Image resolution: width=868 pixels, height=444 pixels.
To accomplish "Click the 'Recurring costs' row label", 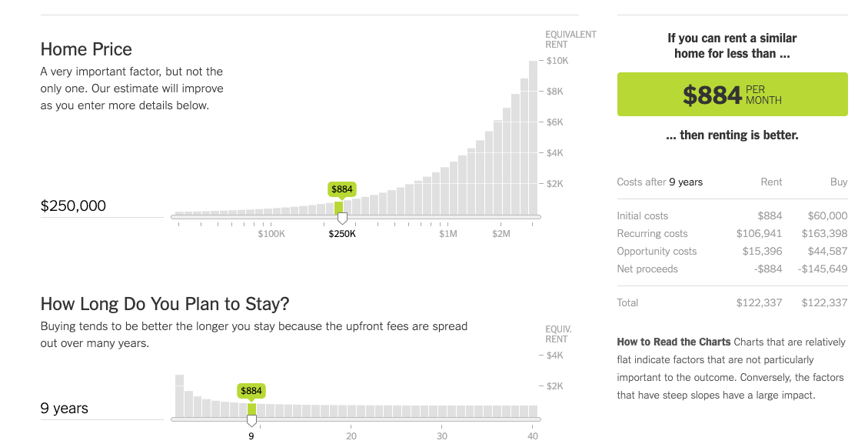I will pyautogui.click(x=652, y=234).
